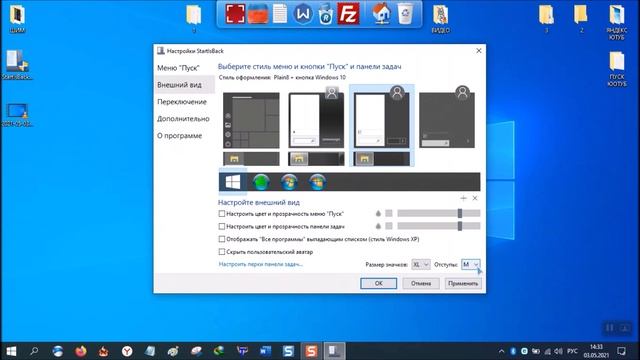Open the StartIsBack installer desktop icon
640x360 pixels.
pyautogui.click(x=17, y=65)
